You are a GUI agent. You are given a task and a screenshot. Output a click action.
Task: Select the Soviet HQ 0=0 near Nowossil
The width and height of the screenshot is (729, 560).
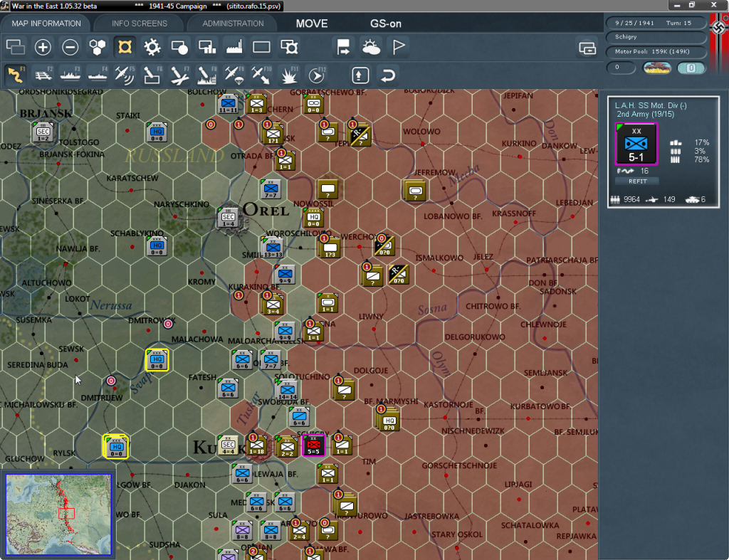[314, 218]
